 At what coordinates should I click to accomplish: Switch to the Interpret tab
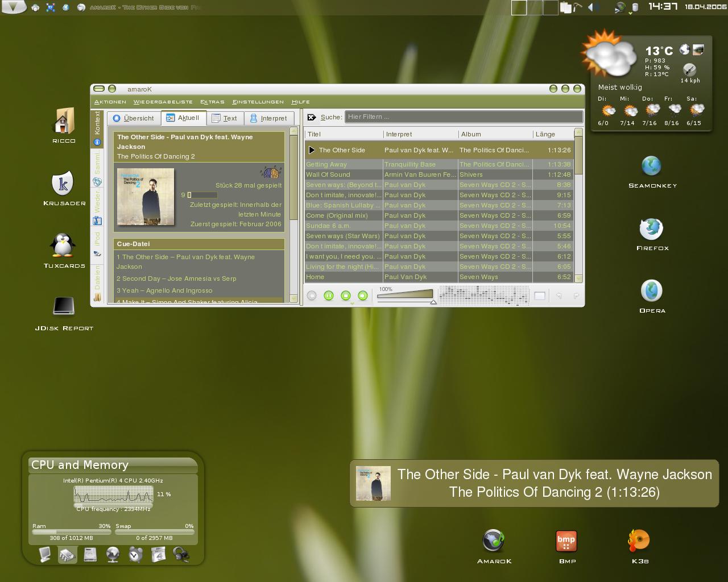tap(269, 118)
